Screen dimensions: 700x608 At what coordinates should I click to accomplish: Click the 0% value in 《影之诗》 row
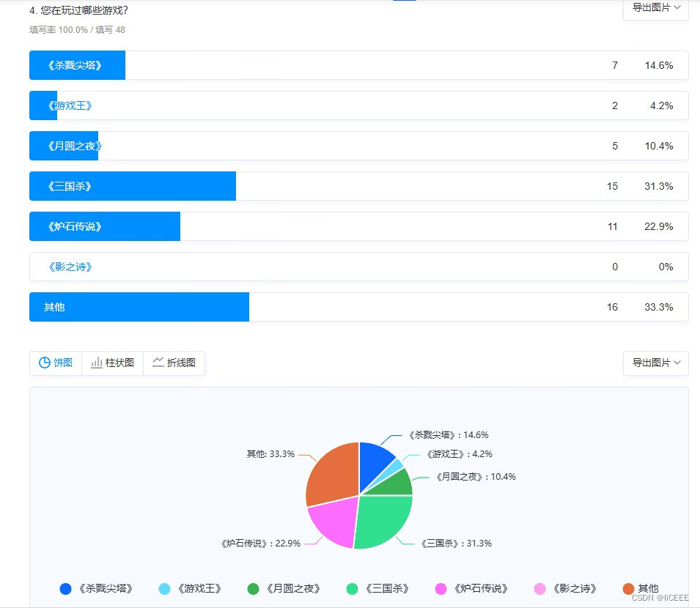point(666,267)
